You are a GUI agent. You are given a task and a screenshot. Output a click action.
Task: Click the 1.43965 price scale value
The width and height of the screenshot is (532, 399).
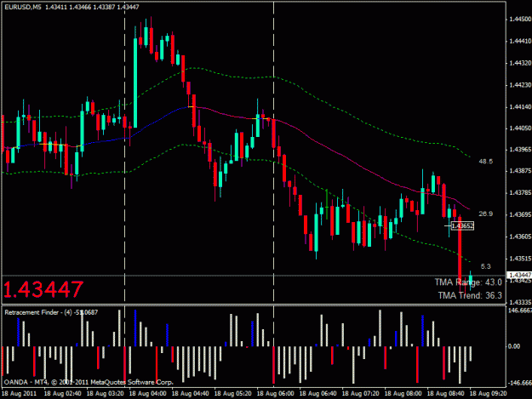[x=520, y=149]
